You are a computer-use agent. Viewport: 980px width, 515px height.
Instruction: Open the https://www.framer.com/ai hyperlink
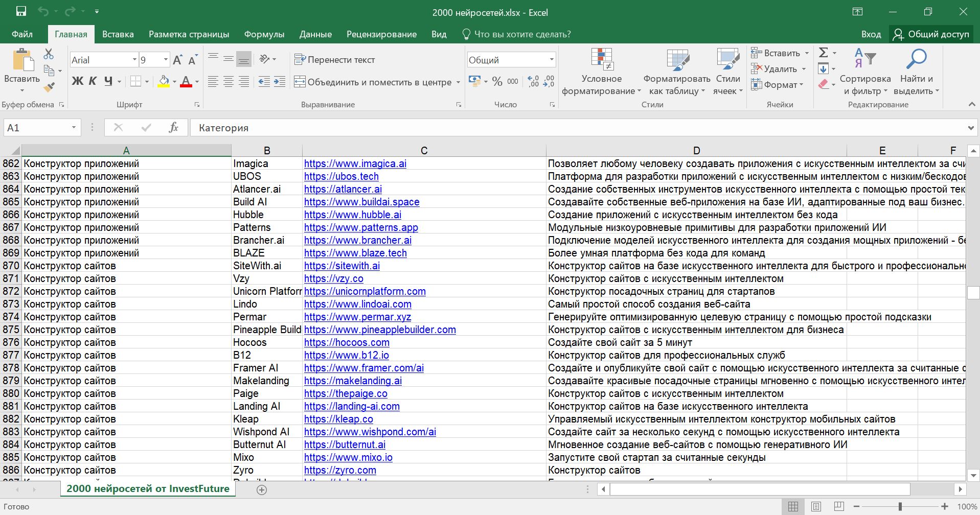coord(363,368)
